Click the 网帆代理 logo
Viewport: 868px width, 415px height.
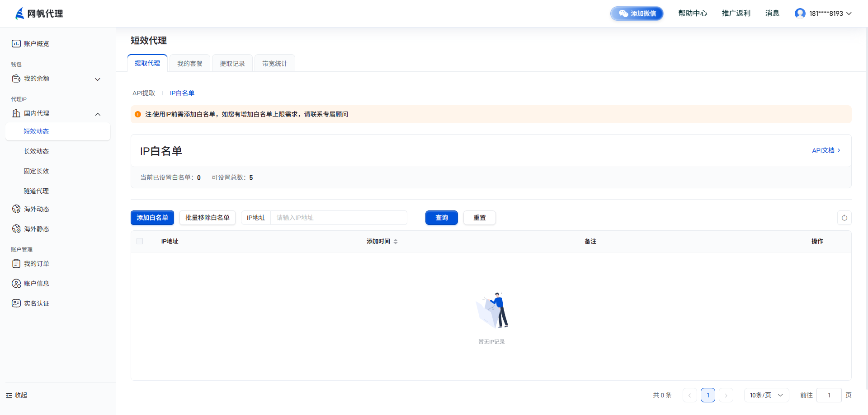click(x=39, y=14)
